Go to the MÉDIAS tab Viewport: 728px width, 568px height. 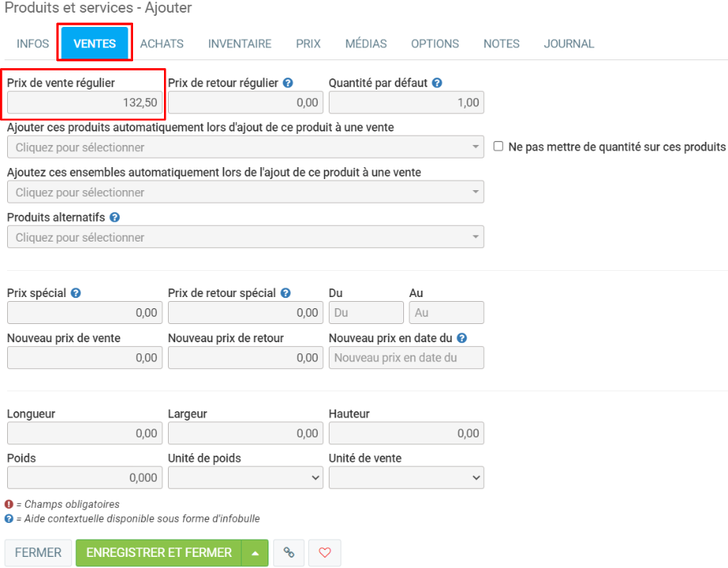(x=366, y=44)
